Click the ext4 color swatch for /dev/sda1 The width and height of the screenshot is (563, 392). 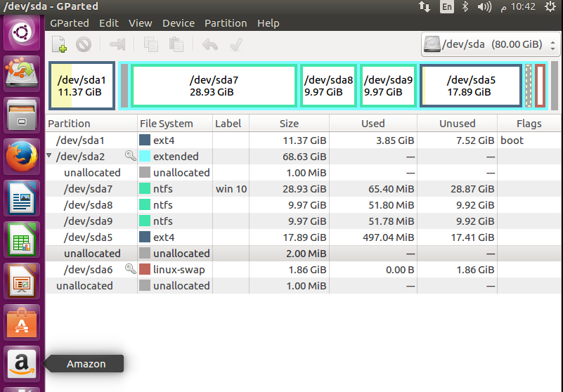coord(145,140)
